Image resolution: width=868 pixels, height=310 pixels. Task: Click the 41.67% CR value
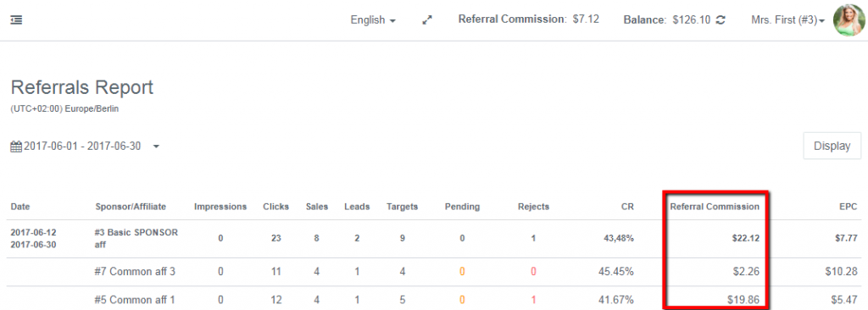pyautogui.click(x=615, y=300)
